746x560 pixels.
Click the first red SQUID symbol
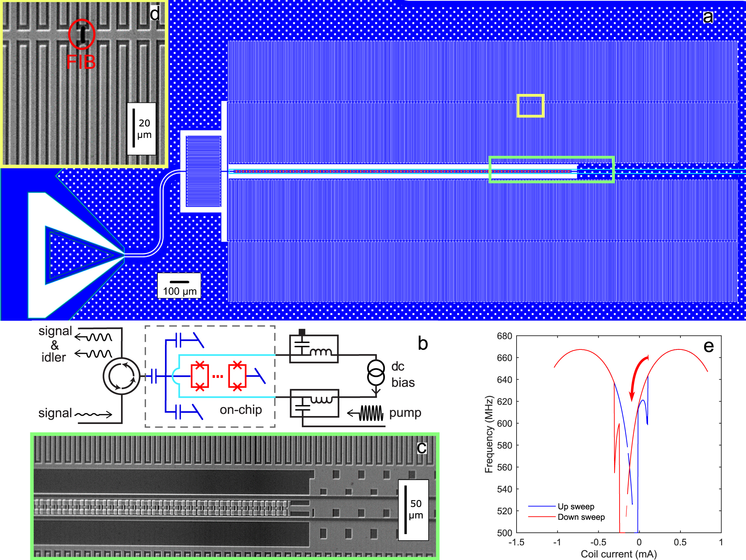pos(200,376)
